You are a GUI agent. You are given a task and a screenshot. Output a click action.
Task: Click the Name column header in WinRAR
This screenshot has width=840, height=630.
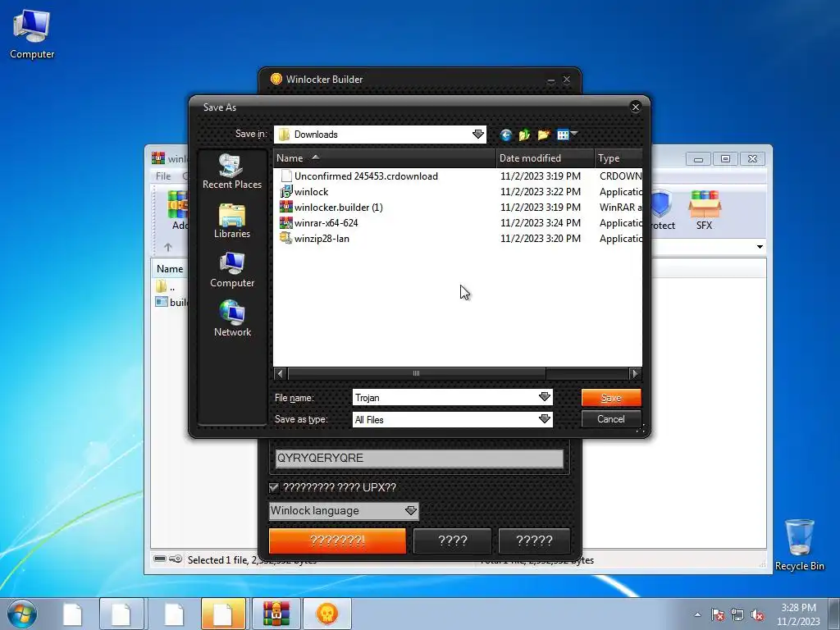(170, 269)
